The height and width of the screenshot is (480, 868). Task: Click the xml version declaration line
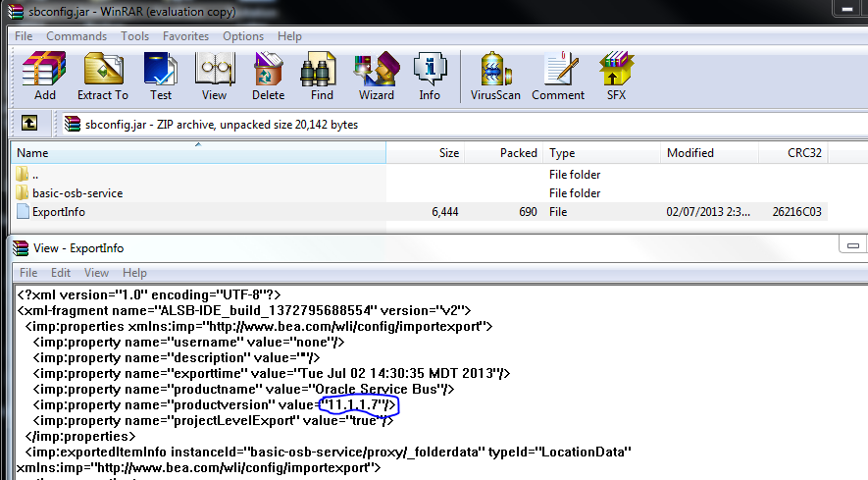pos(149,294)
